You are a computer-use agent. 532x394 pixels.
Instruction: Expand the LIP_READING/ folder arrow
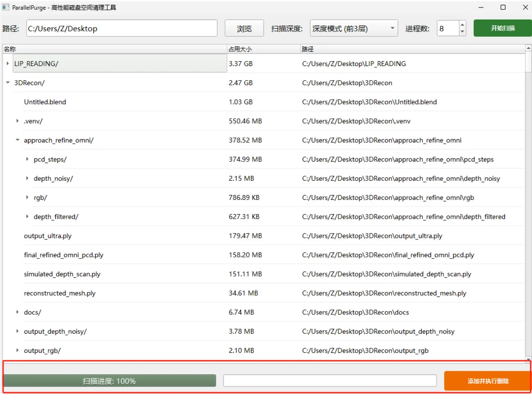(8, 63)
